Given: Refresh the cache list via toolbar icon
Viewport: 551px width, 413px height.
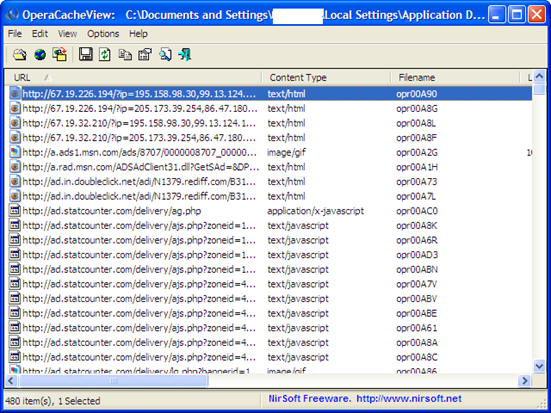Looking at the screenshot, I should tap(105, 55).
